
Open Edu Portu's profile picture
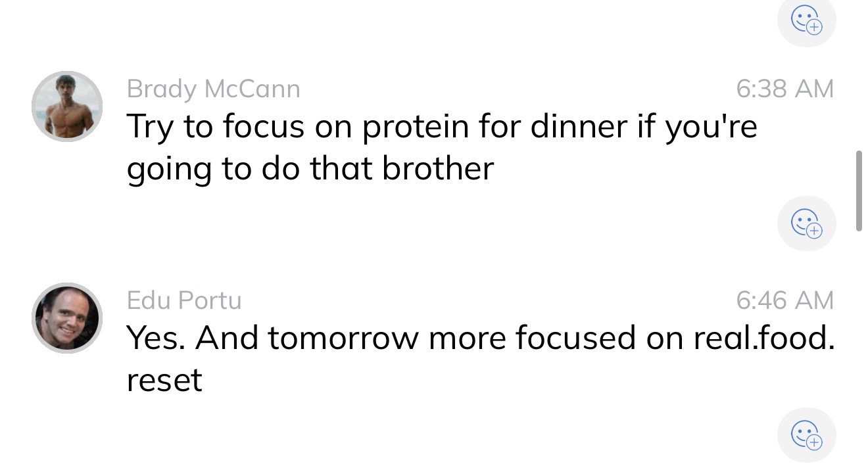66,318
